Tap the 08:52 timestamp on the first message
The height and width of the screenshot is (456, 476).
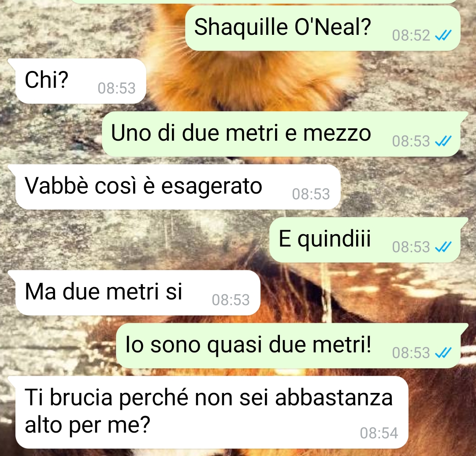pos(411,35)
